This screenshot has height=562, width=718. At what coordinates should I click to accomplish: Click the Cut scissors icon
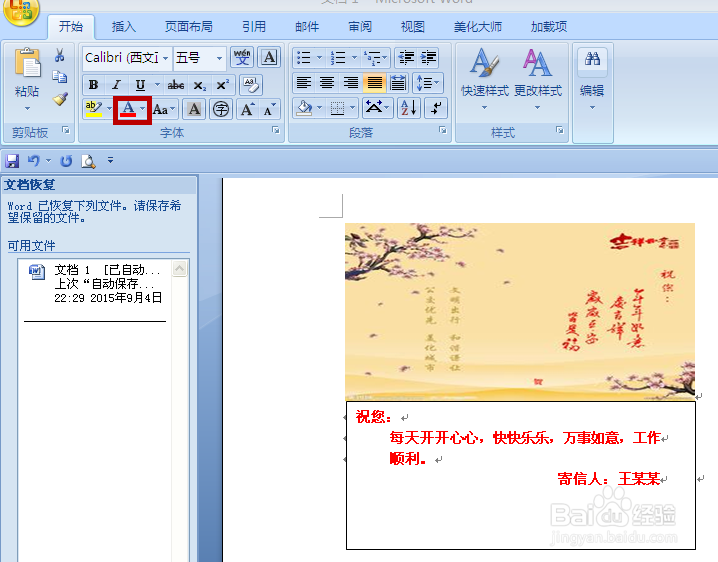coord(60,55)
